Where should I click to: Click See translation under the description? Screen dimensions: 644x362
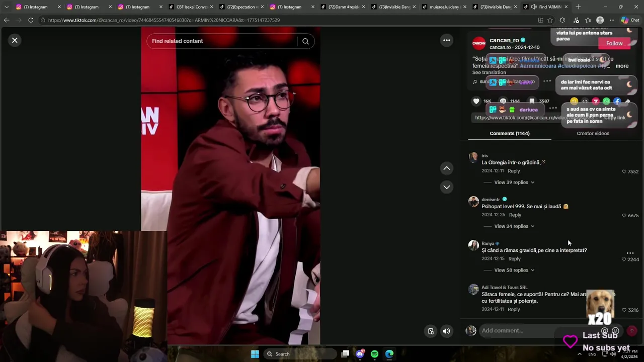coord(489,72)
